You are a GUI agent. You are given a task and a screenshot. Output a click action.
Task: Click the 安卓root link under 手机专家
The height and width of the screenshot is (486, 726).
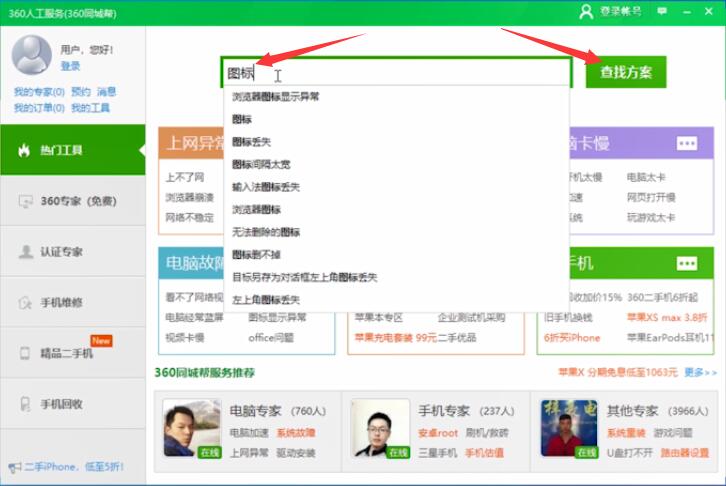coord(438,433)
